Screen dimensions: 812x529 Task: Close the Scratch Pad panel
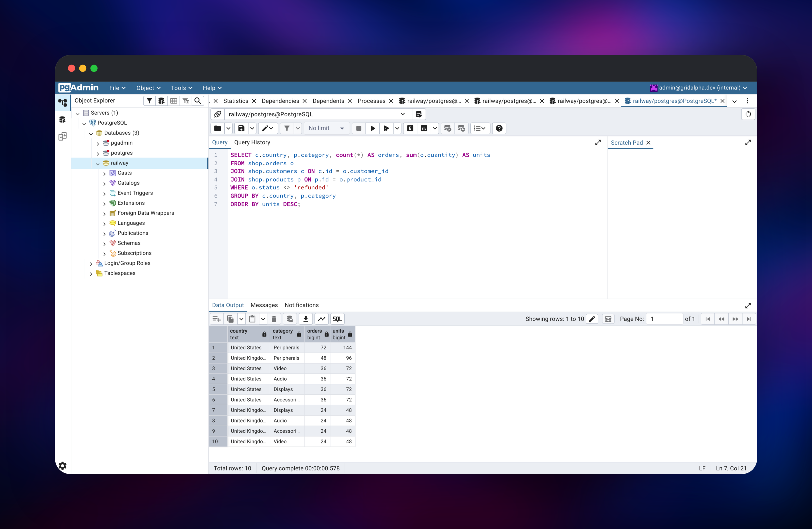point(649,143)
